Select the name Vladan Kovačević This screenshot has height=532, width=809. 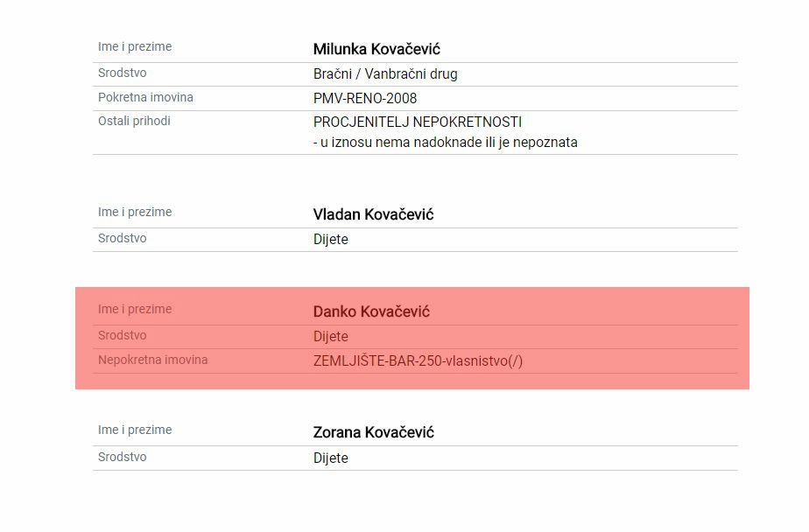[x=373, y=215]
